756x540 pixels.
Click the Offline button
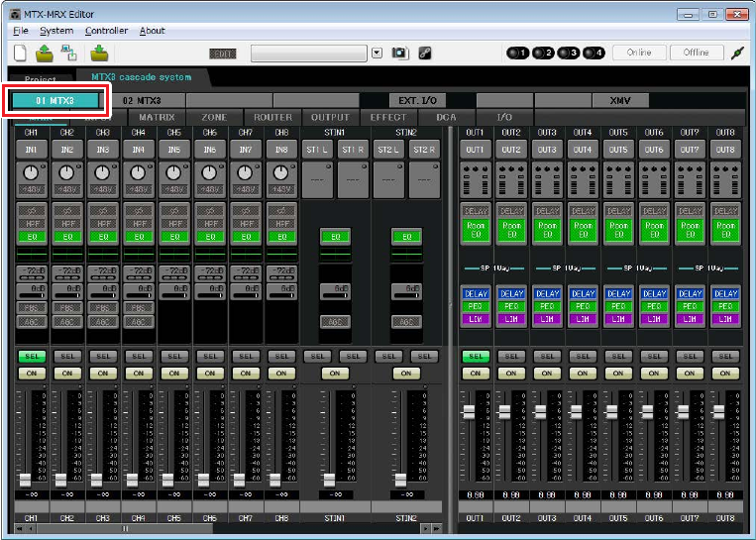click(x=697, y=53)
